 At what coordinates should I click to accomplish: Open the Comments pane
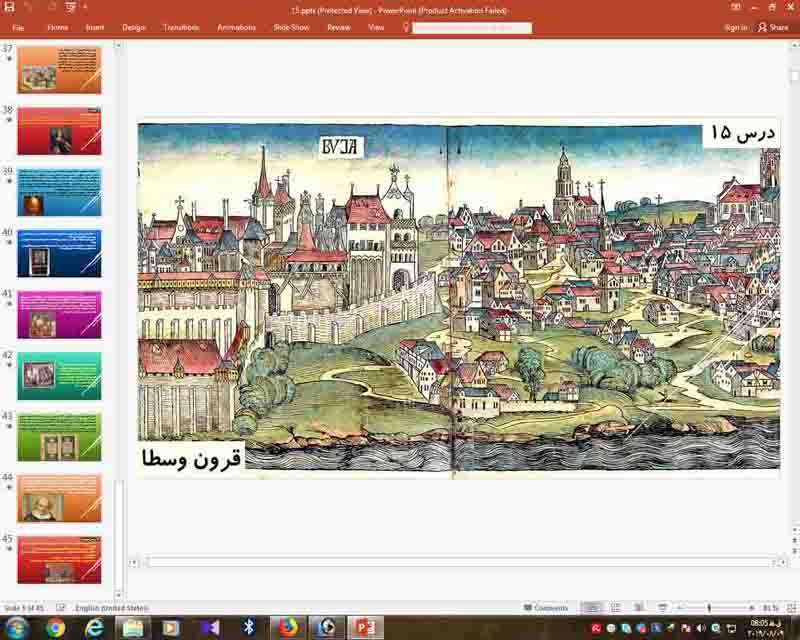(x=545, y=608)
